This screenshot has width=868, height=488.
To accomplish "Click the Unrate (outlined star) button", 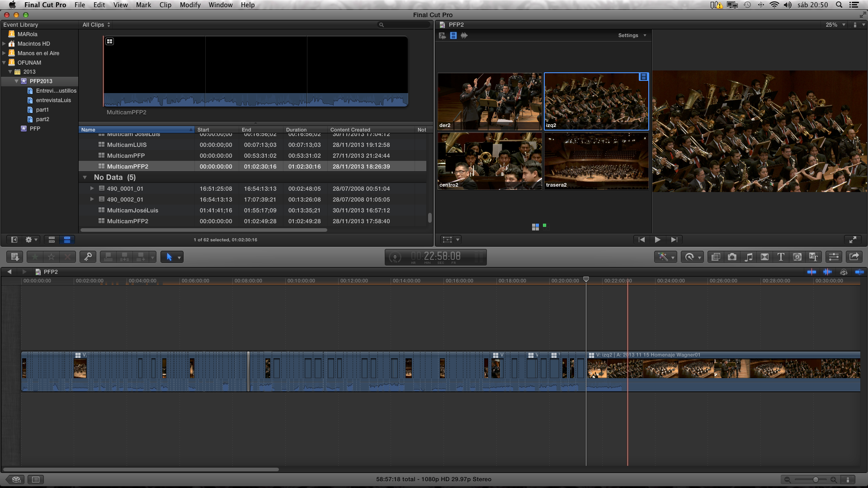I will 51,257.
